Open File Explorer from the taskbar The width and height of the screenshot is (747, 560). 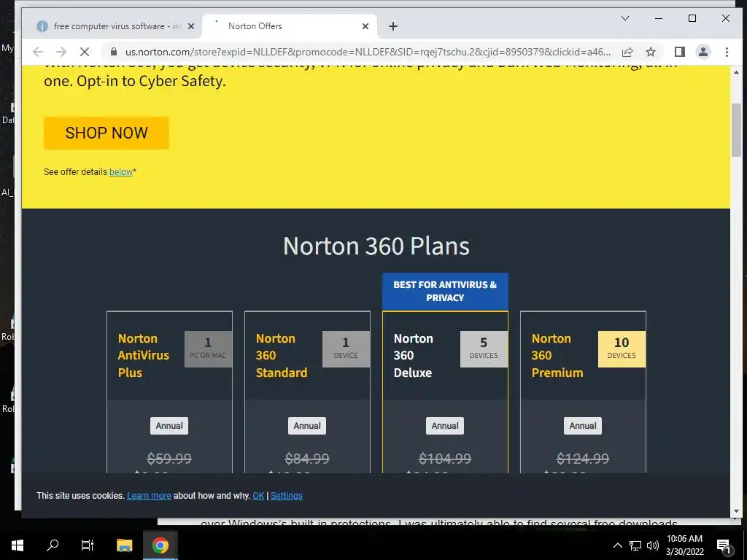[124, 545]
